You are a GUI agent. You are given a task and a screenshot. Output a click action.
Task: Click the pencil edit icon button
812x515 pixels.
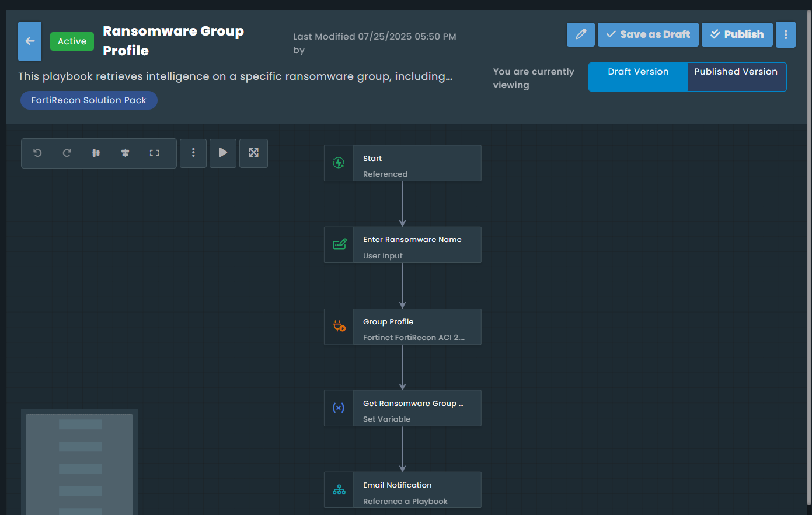coord(580,34)
